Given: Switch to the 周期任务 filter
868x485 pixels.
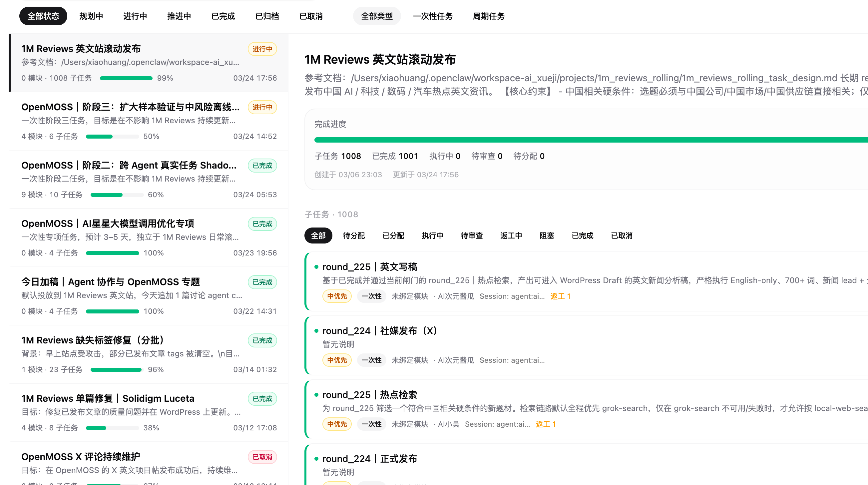Looking at the screenshot, I should pyautogui.click(x=488, y=16).
